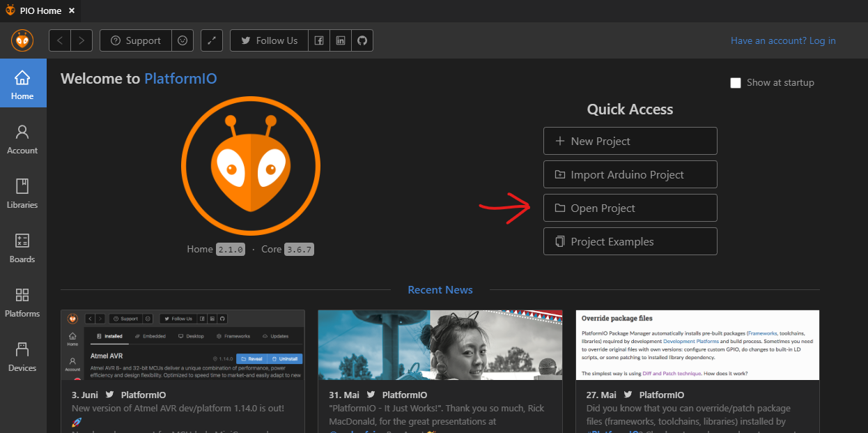Screen dimensions: 868x433
Task: Click the smiley feedback icon
Action: [183, 40]
